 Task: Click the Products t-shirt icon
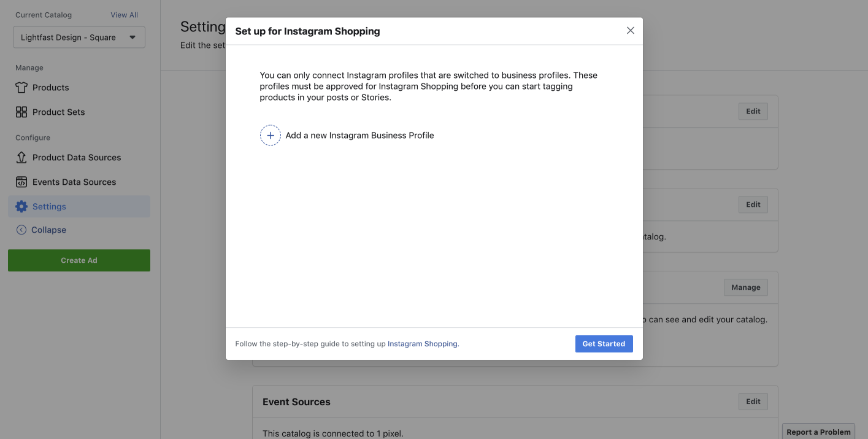click(x=21, y=87)
